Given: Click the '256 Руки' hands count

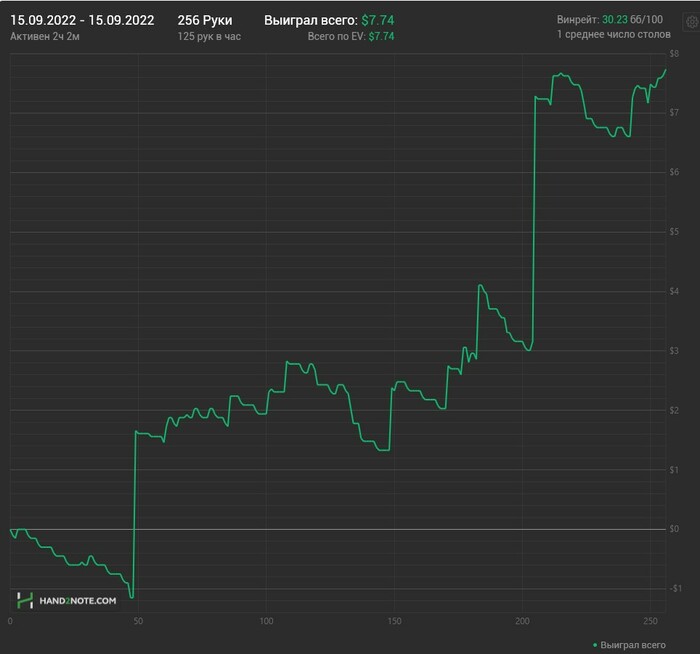Looking at the screenshot, I should point(205,20).
